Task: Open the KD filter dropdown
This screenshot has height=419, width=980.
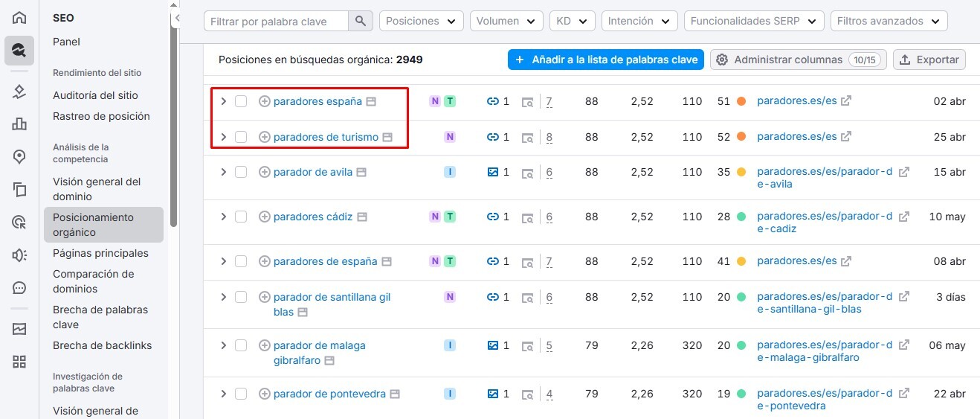Action: [573, 21]
